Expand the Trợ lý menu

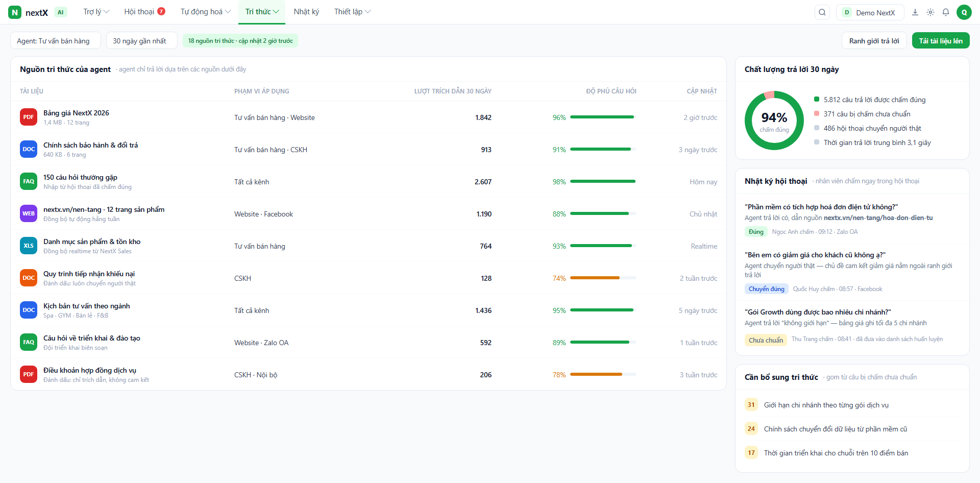tap(96, 12)
